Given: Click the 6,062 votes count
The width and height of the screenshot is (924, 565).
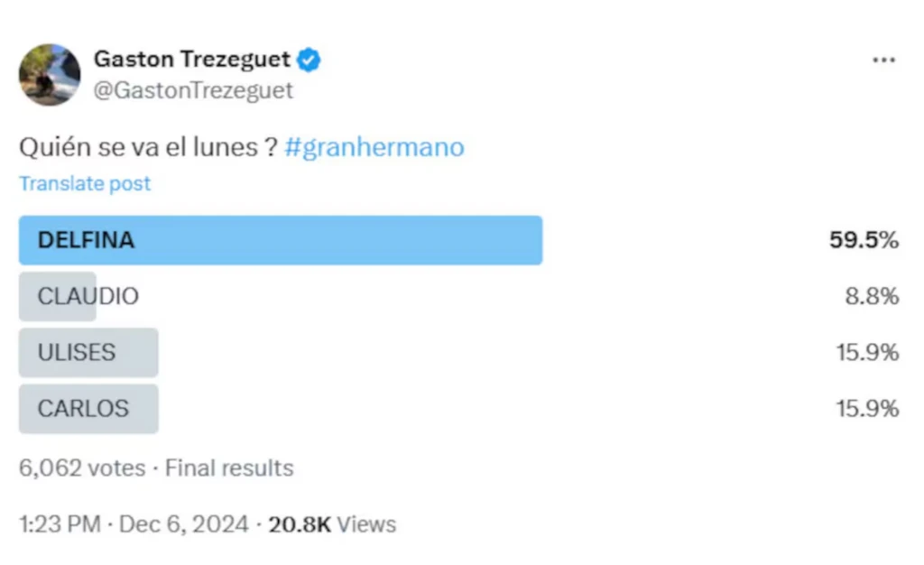Looking at the screenshot, I should click(82, 468).
